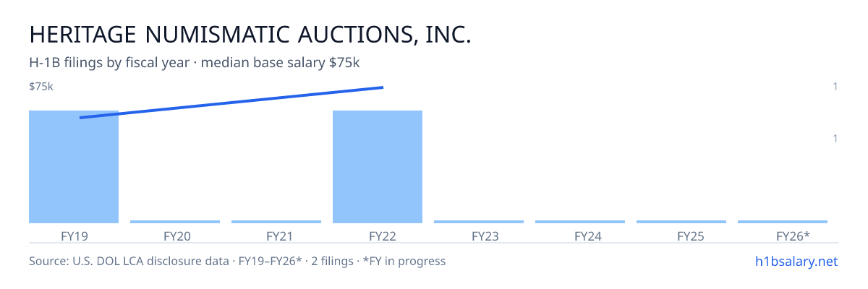
Task: Click the $75k axis label
Action: [x=41, y=87]
